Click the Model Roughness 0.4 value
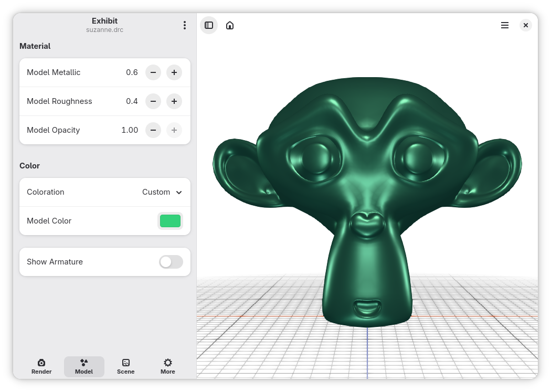The height and width of the screenshot is (392, 551). (132, 101)
